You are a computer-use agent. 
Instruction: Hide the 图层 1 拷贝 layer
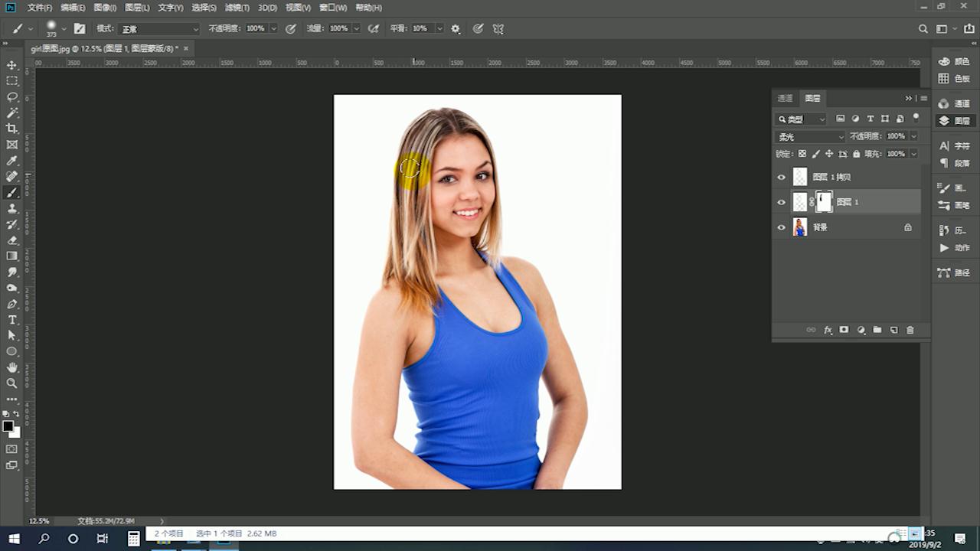coord(781,178)
